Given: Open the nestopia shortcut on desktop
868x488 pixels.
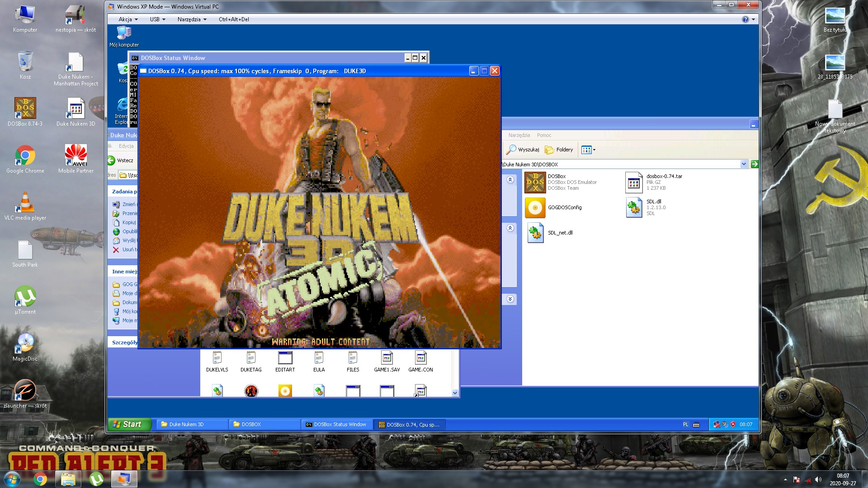Looking at the screenshot, I should click(x=75, y=19).
